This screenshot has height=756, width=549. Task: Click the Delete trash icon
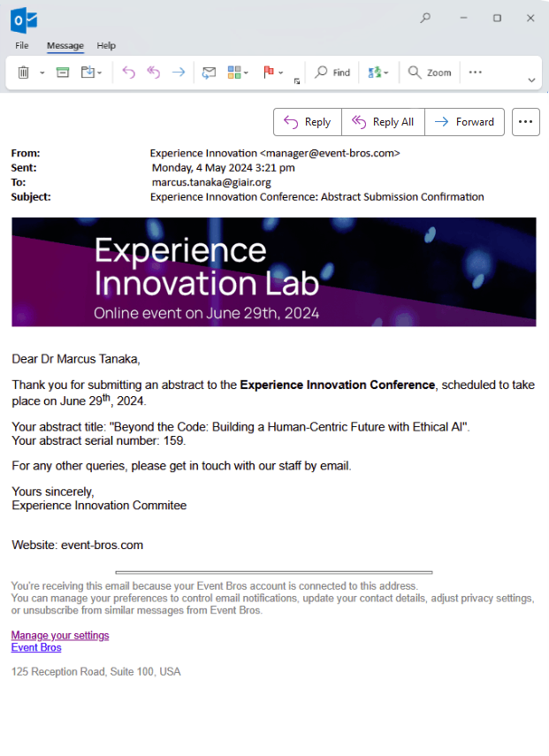point(24,73)
